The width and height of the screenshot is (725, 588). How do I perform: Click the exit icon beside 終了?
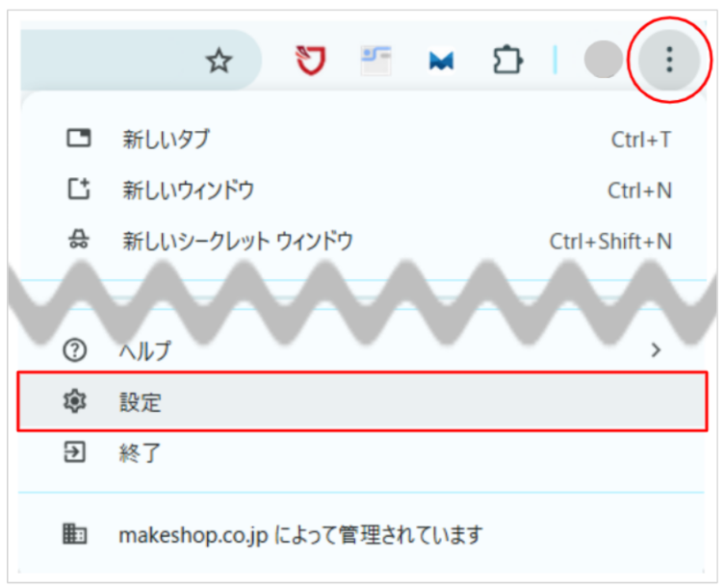pos(74,452)
